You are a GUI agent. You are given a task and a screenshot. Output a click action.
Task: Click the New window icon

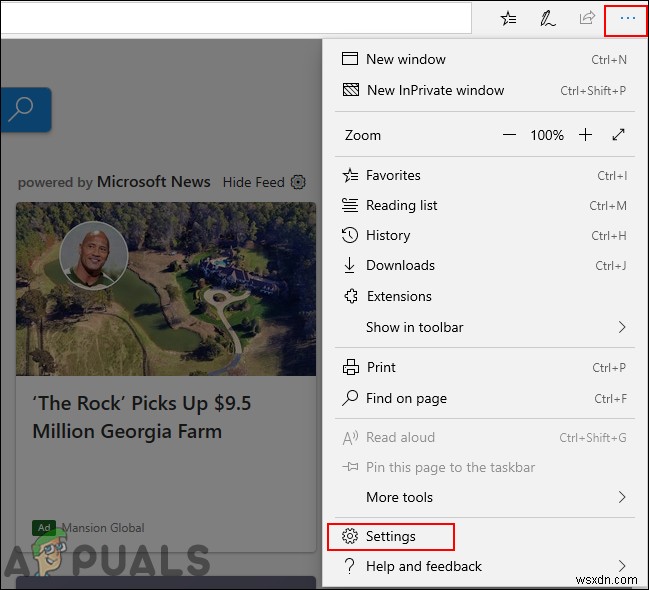coord(350,59)
